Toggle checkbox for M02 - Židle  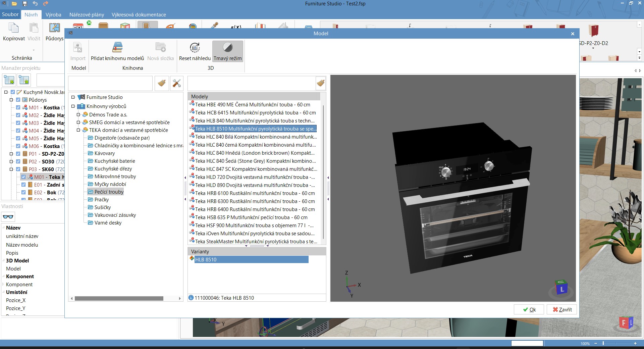[18, 115]
